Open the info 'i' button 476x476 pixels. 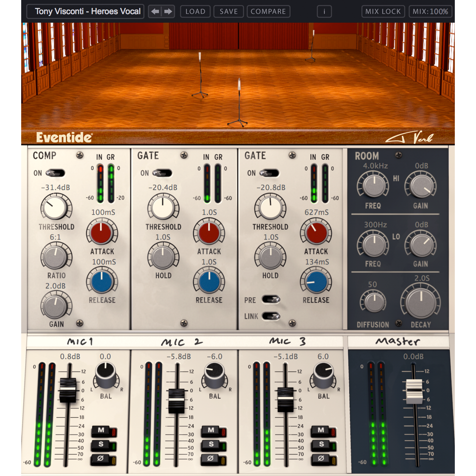tap(324, 12)
